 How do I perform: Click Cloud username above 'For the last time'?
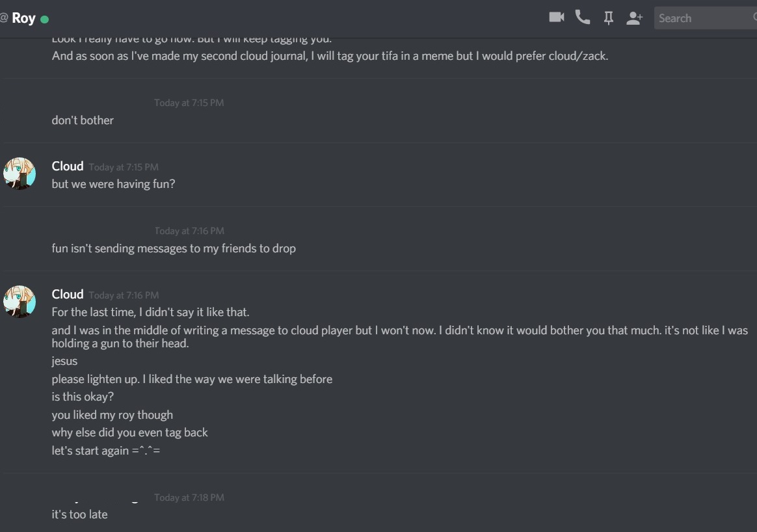pyautogui.click(x=68, y=294)
